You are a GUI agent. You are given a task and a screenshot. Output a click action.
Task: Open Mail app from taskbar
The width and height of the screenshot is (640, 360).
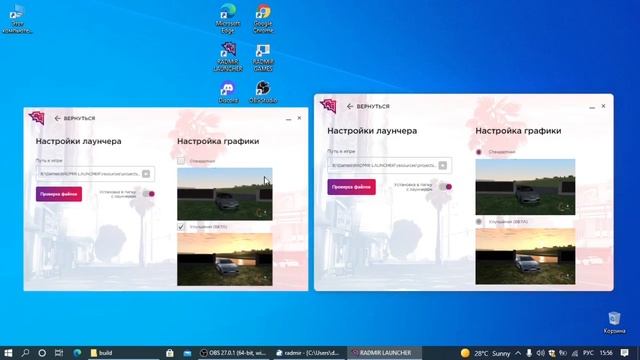pyautogui.click(x=187, y=353)
